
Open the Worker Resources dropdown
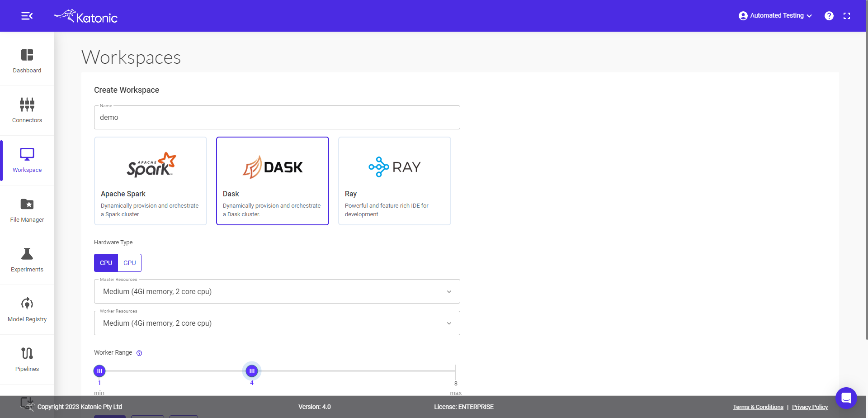pos(277,323)
